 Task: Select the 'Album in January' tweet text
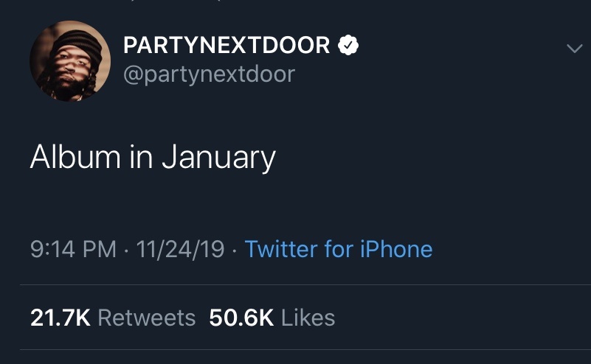[x=153, y=158]
